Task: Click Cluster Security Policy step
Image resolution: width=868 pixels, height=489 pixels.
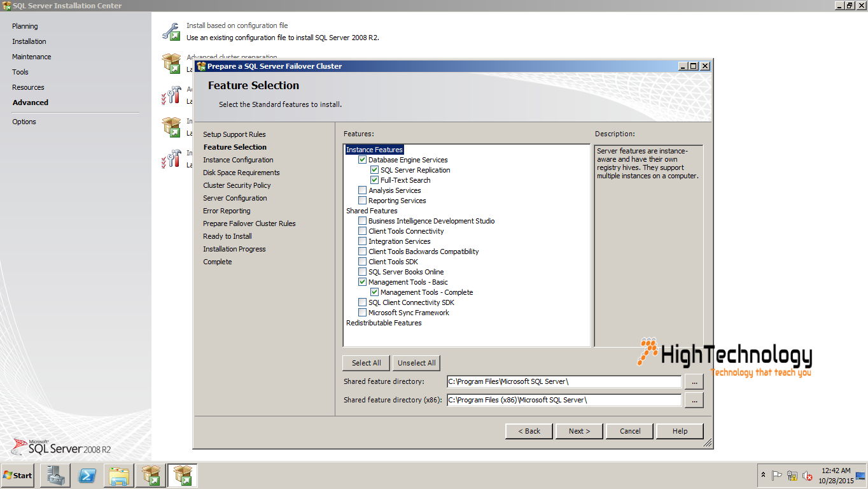Action: (x=237, y=185)
